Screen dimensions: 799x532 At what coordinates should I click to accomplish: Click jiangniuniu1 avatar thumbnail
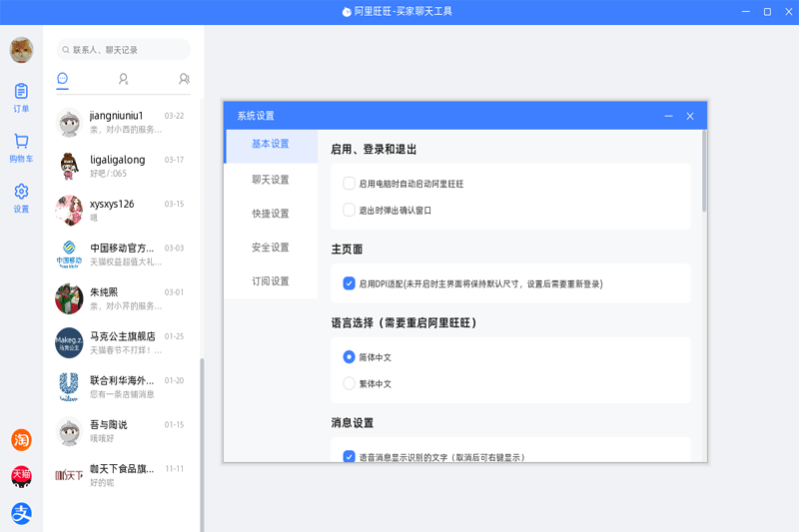click(x=69, y=122)
